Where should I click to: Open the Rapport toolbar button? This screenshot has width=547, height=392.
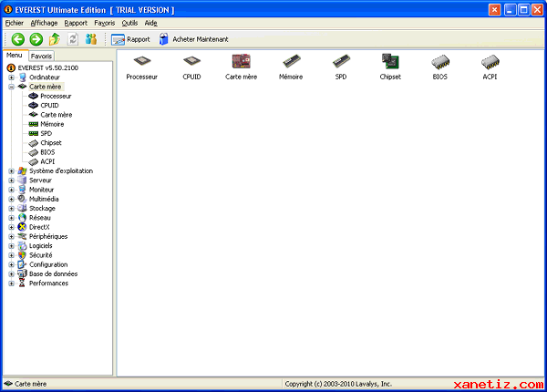[x=130, y=39]
